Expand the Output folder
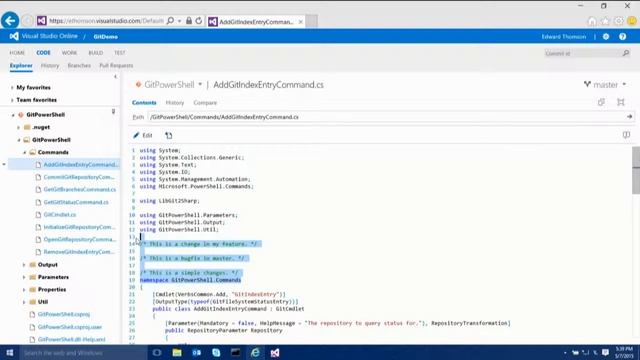This screenshot has width=640, height=360. 24,265
